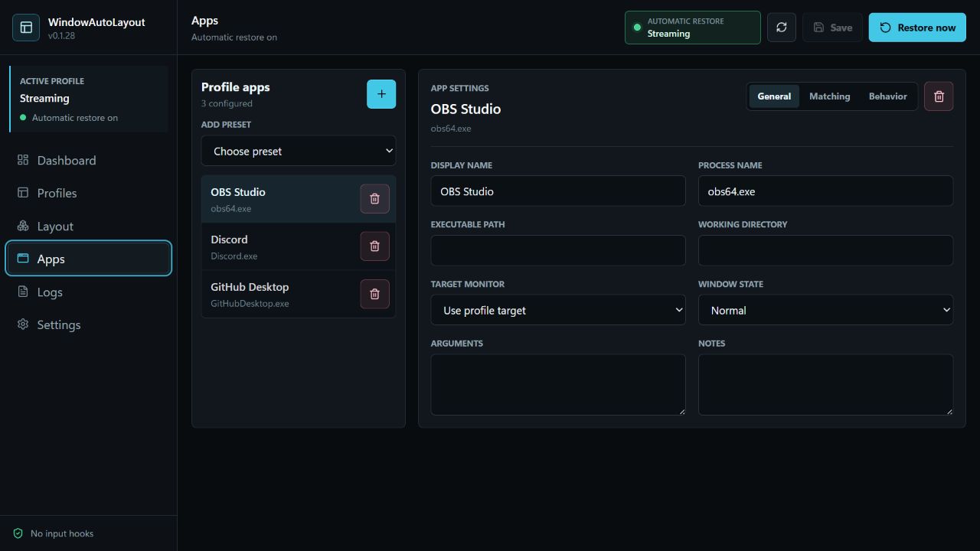Viewport: 980px width, 551px height.
Task: Click the Layout icon in sidebar
Action: click(23, 226)
